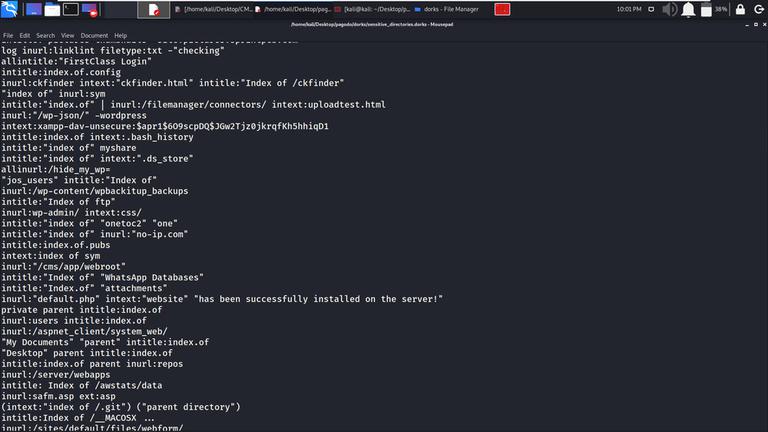Click the line inurl:/aspnet_client/system_web/

tap(84, 331)
